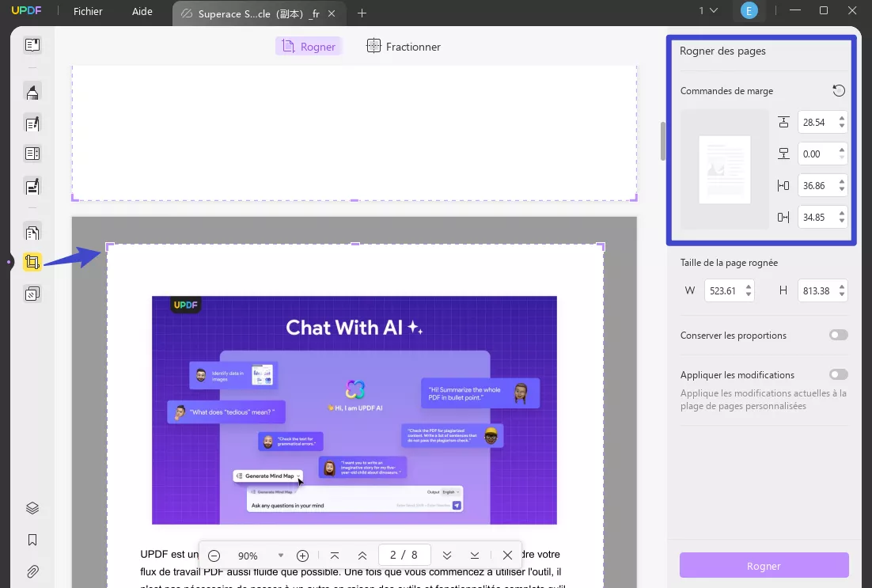The image size is (872, 588).
Task: Jump to first page icon
Action: click(x=335, y=556)
